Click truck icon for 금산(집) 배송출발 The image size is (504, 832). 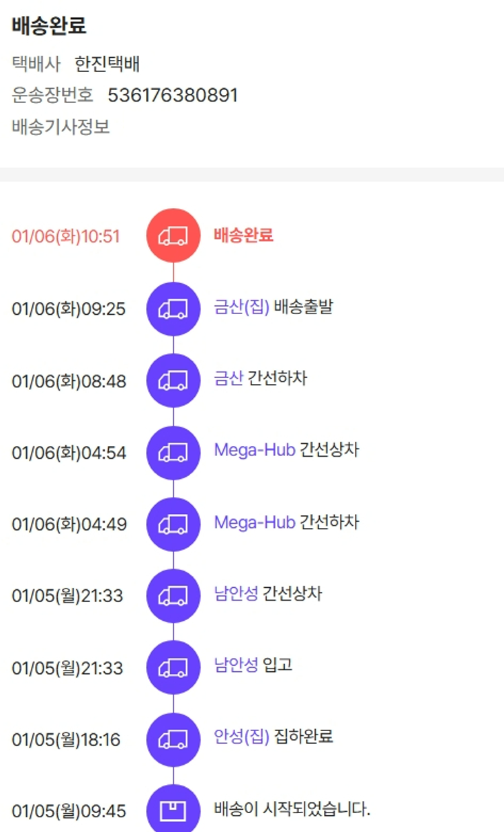point(173,309)
